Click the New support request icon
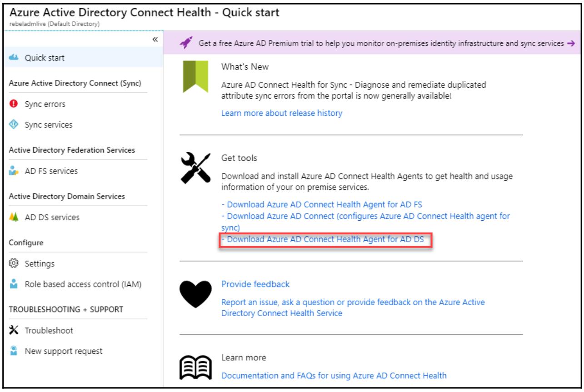The image size is (584, 392). pyautogui.click(x=14, y=351)
